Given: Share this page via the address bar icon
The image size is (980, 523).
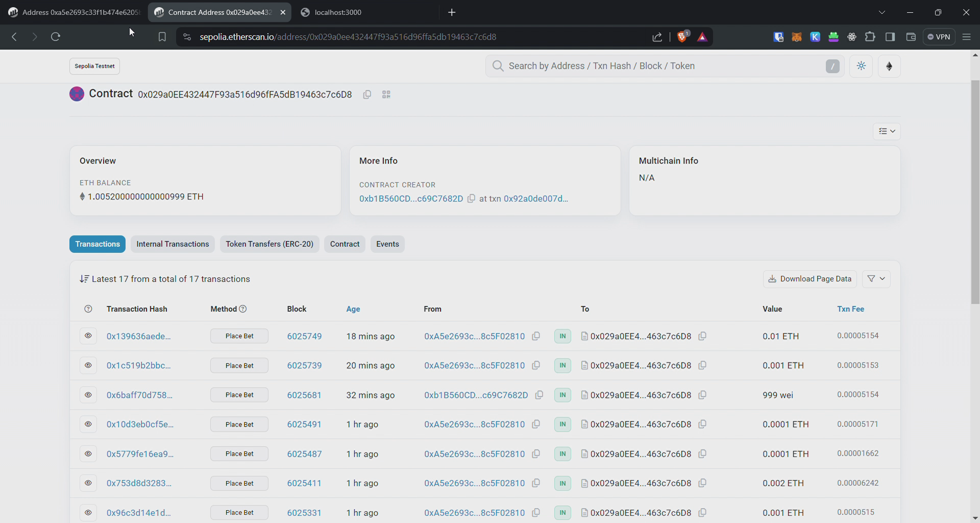Looking at the screenshot, I should [657, 37].
